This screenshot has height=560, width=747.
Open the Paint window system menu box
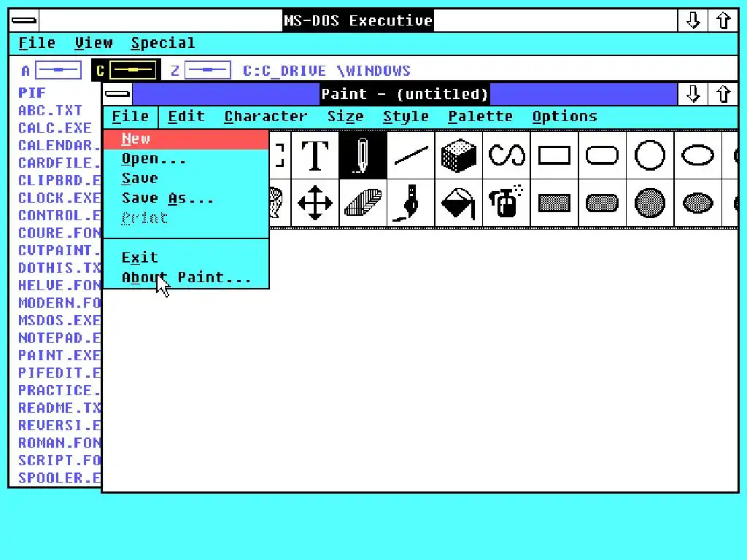pos(117,94)
